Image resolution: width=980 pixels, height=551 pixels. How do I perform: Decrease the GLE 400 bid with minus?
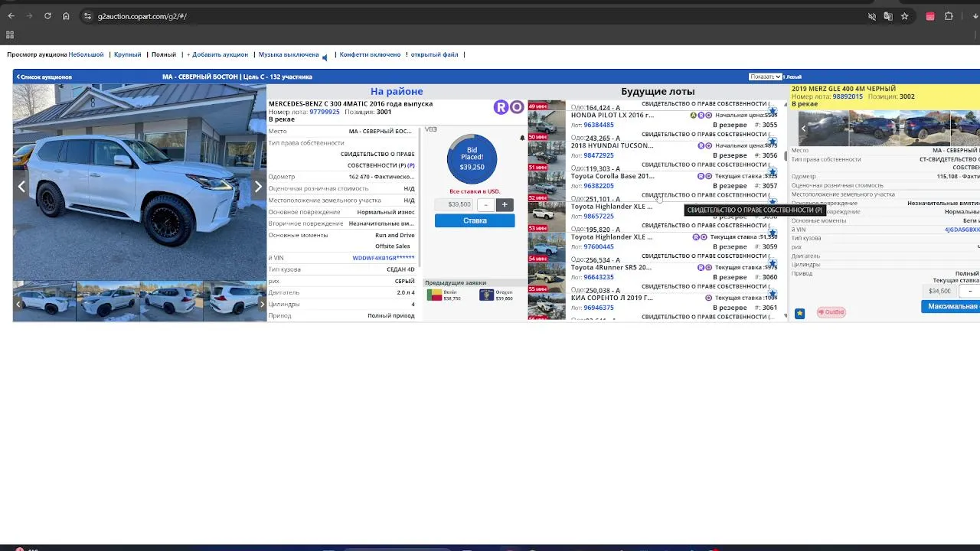coord(970,291)
